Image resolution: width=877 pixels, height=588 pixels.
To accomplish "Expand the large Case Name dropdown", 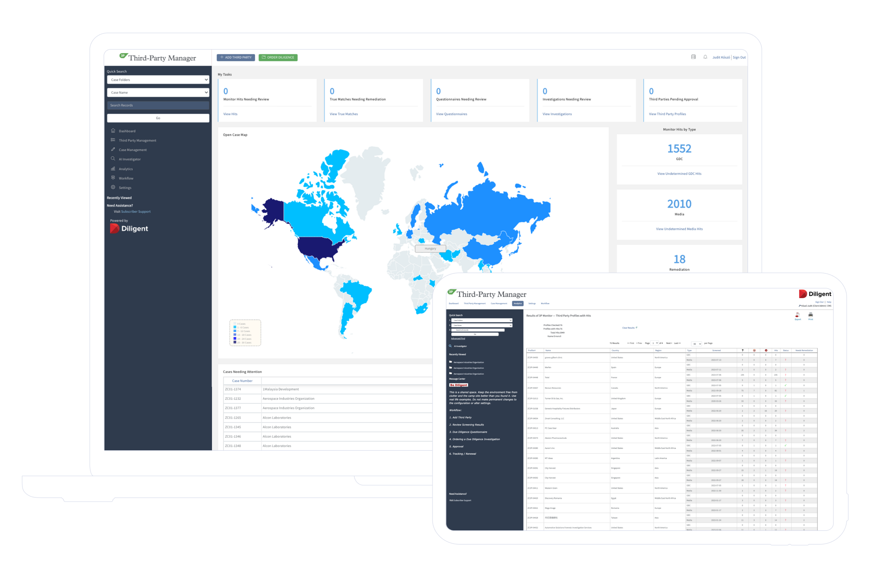I will click(158, 92).
